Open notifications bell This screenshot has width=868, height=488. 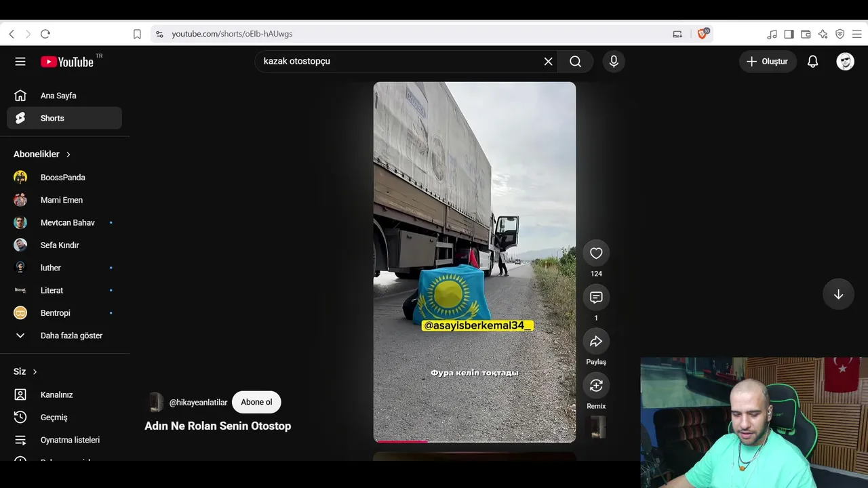[x=812, y=62]
